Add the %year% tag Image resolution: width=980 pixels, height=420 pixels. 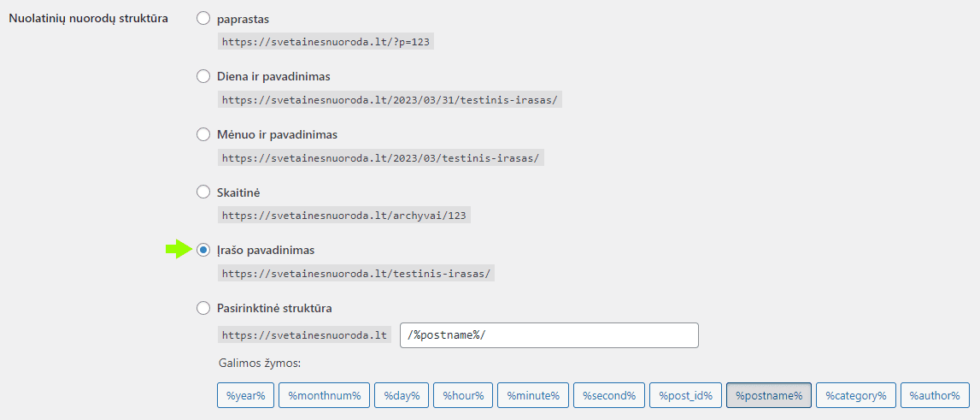coord(245,395)
